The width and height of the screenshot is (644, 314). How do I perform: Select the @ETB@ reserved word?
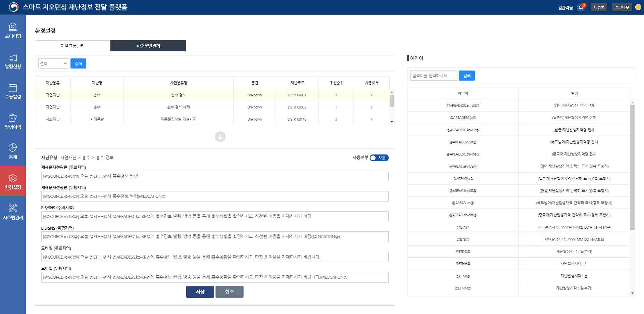[463, 239]
